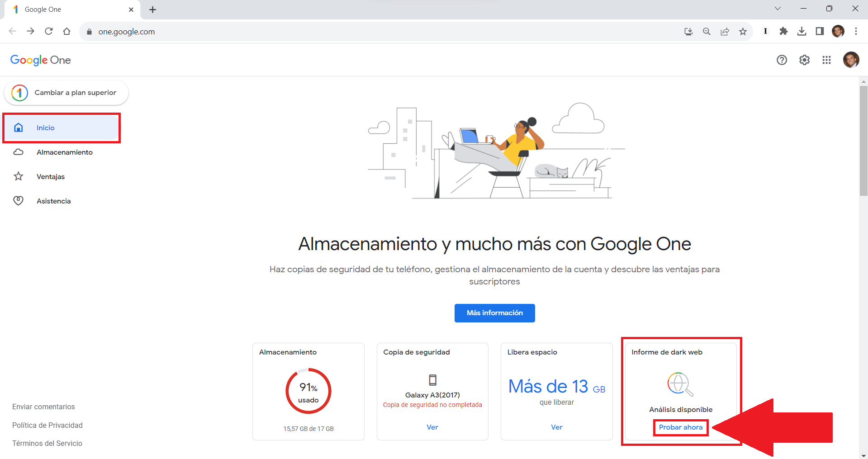Viewport: 868px width, 459px height.
Task: Click the Ventajas star icon
Action: (19, 176)
